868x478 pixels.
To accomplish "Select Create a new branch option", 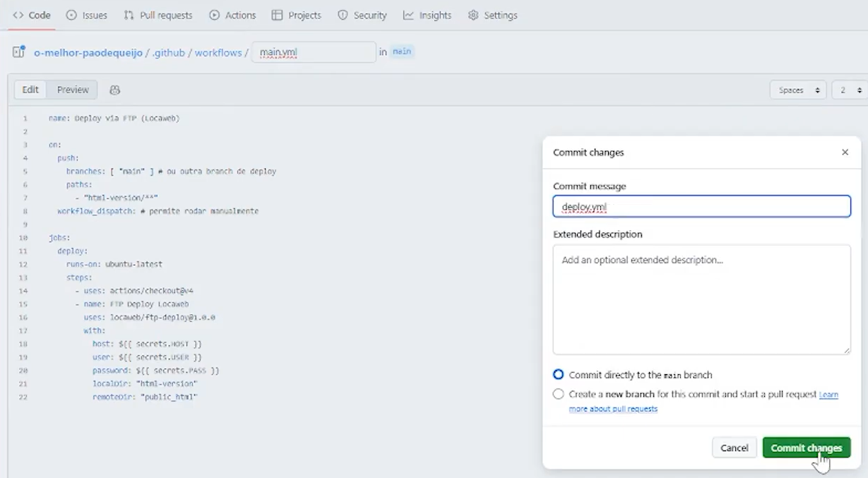I will pos(559,395).
